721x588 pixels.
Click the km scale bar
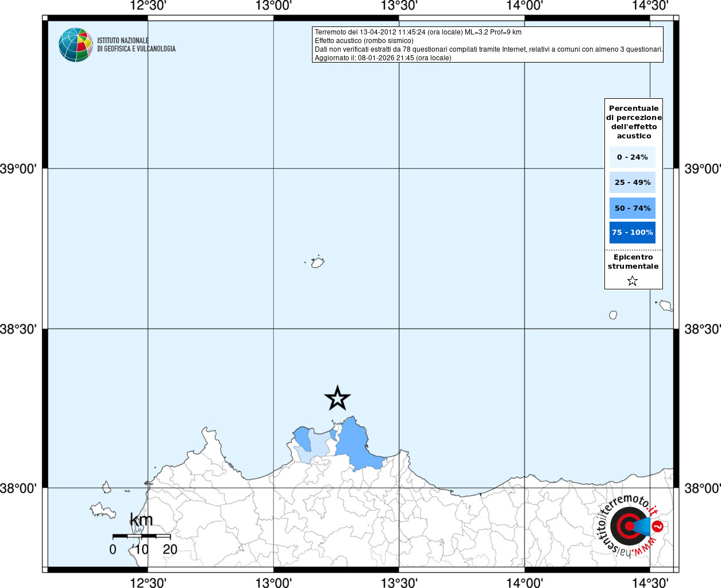(141, 536)
